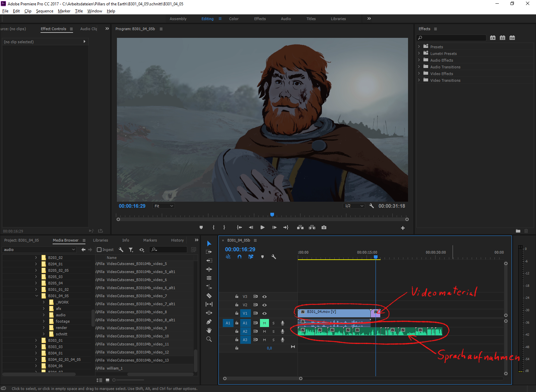Open the Fit zoom level dropdown
This screenshot has width=536, height=392.
pyautogui.click(x=164, y=206)
